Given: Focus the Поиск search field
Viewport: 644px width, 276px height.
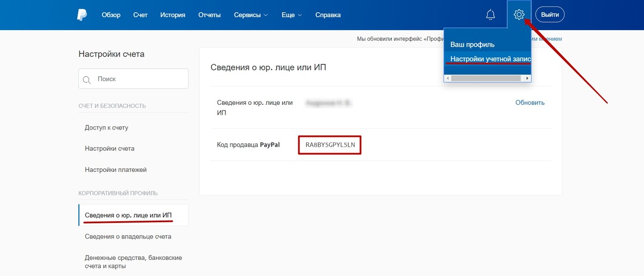Looking at the screenshot, I should coord(134,79).
